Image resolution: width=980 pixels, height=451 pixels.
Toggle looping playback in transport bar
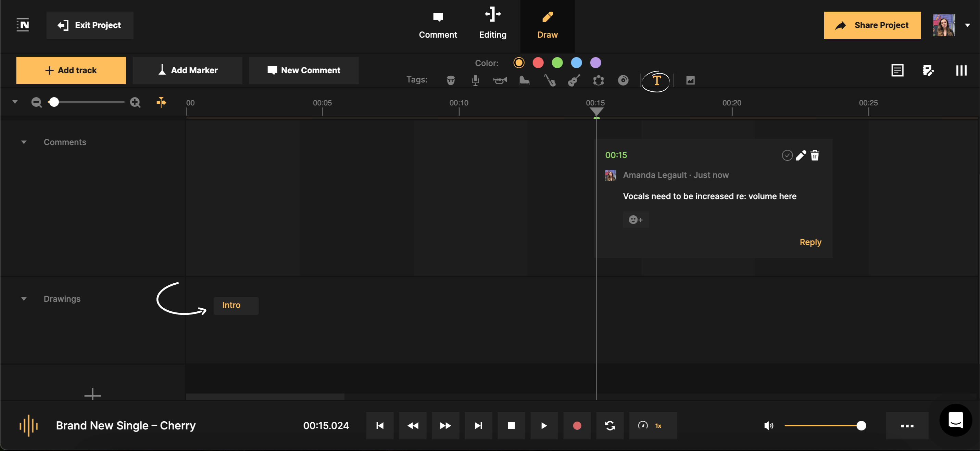(x=610, y=426)
